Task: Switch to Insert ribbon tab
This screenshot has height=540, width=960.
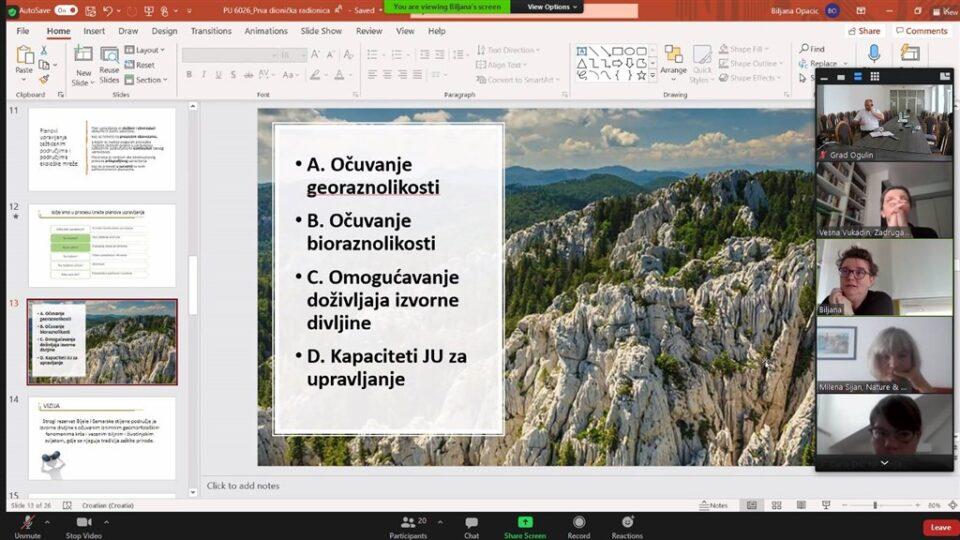Action: coord(94,31)
